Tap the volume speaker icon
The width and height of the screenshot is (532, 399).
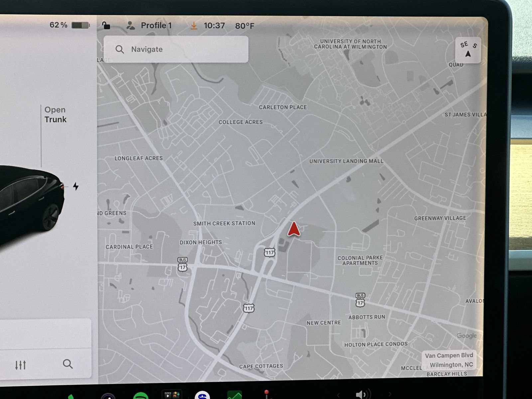pyautogui.click(x=363, y=394)
